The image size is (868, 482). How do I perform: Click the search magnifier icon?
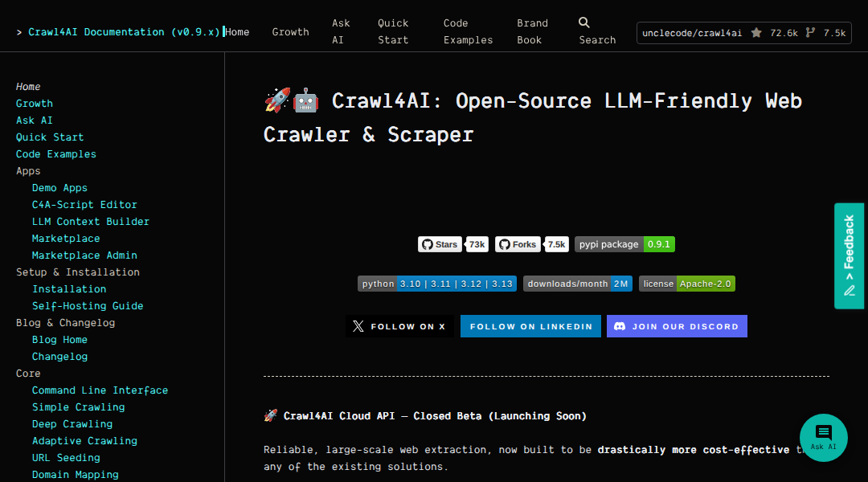pyautogui.click(x=584, y=22)
